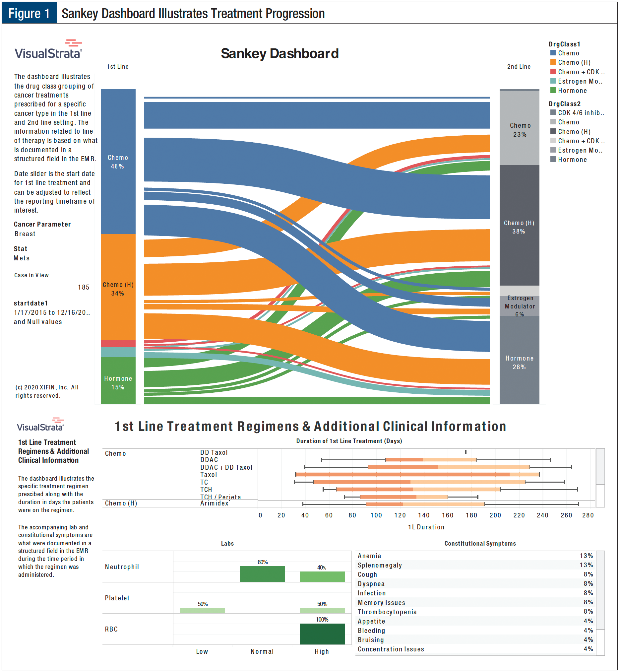Click the red Chemo + CDK legend swatch in DrgClass1
Screen dimensions: 620x672
(553, 72)
